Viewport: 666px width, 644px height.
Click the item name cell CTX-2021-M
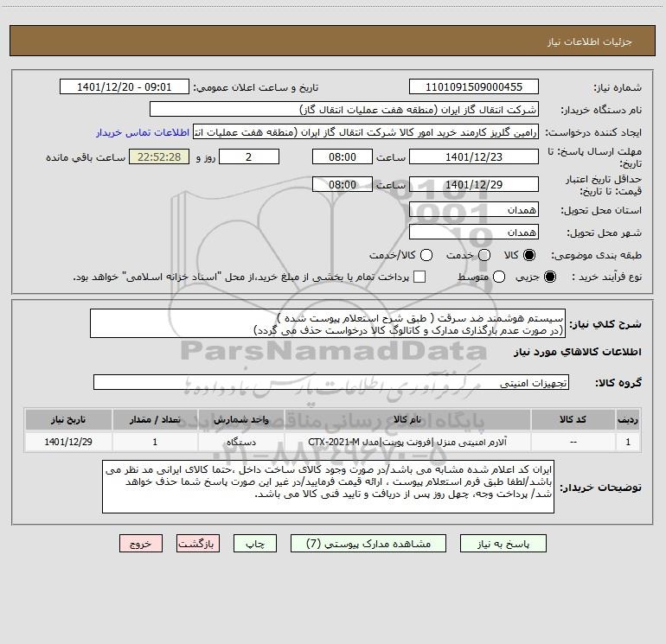[407, 442]
